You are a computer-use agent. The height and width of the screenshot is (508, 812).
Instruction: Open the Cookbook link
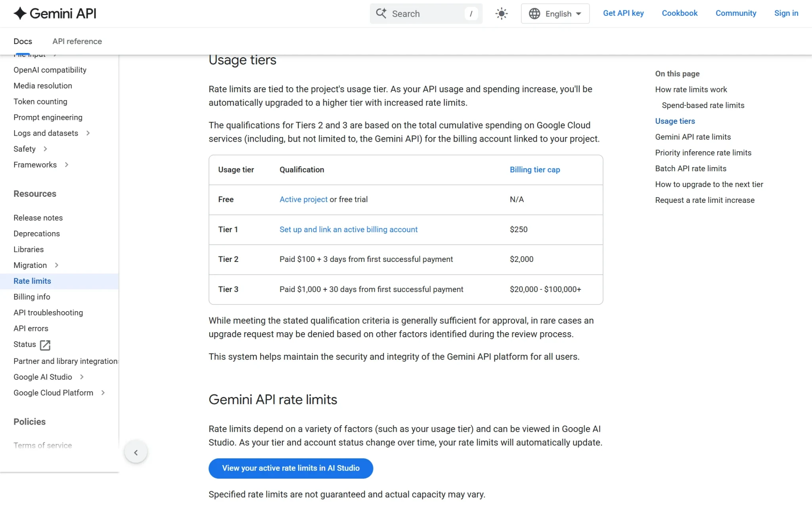click(x=680, y=13)
